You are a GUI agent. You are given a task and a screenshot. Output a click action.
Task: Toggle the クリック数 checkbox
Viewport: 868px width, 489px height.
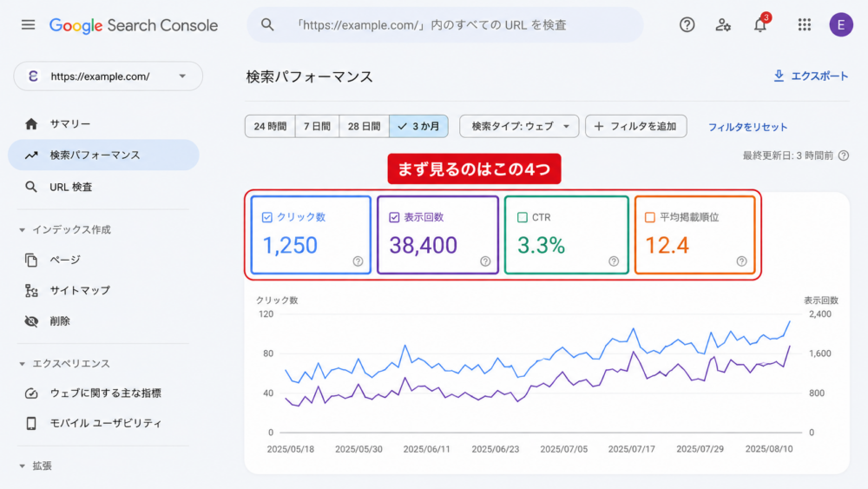266,217
